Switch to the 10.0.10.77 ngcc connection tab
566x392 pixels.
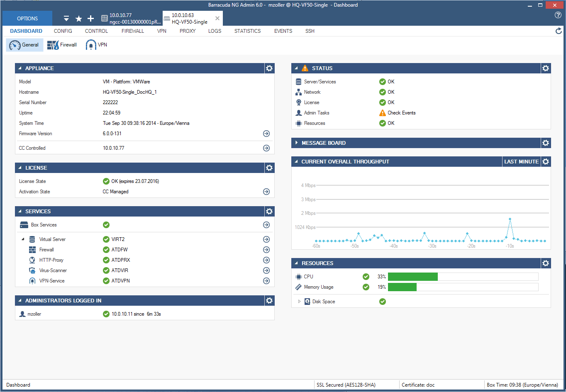pyautogui.click(x=131, y=19)
